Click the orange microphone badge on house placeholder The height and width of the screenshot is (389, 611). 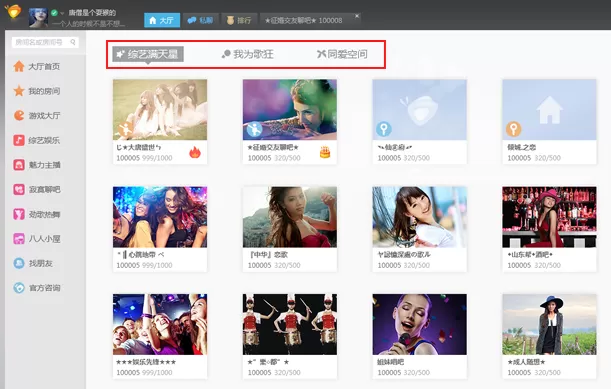[x=514, y=129]
